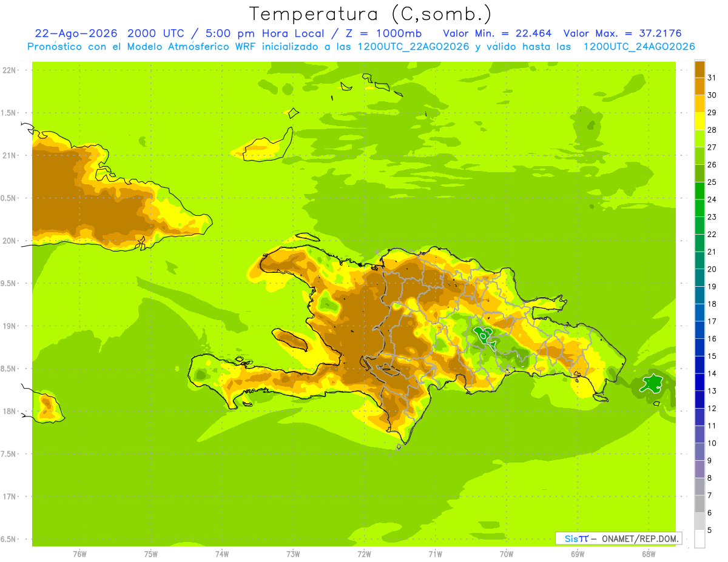Click the legend value "29"

pyautogui.click(x=712, y=112)
